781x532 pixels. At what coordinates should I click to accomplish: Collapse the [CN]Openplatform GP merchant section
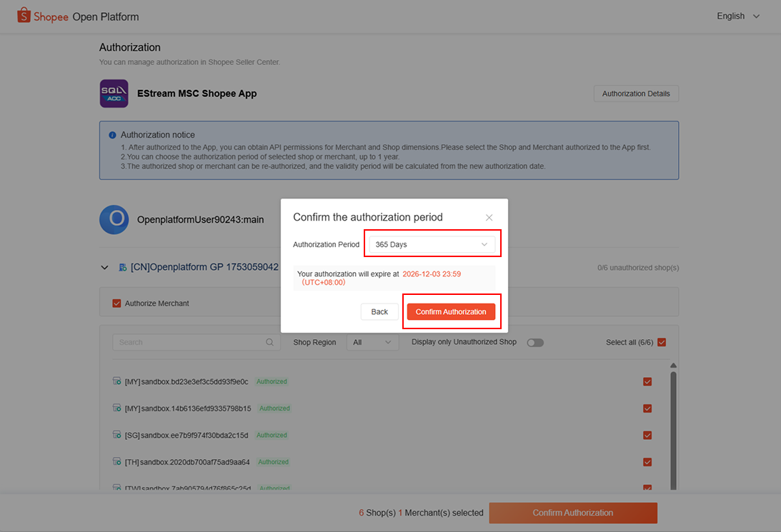tap(104, 266)
